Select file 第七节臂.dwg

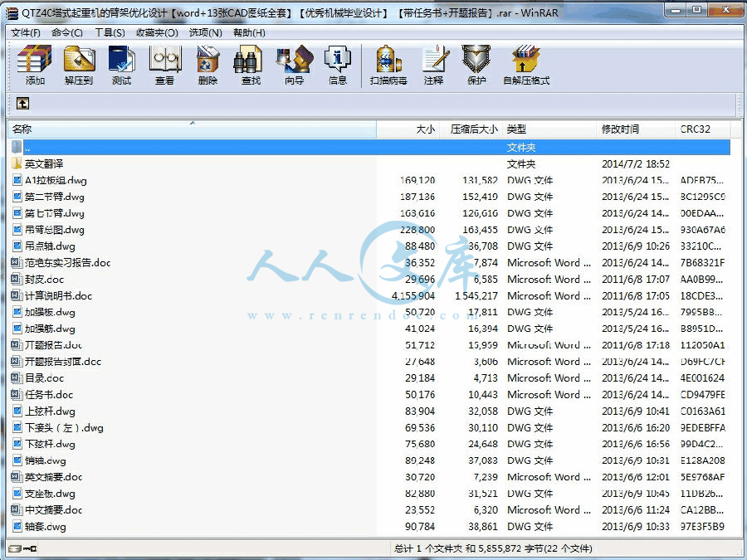pyautogui.click(x=55, y=213)
